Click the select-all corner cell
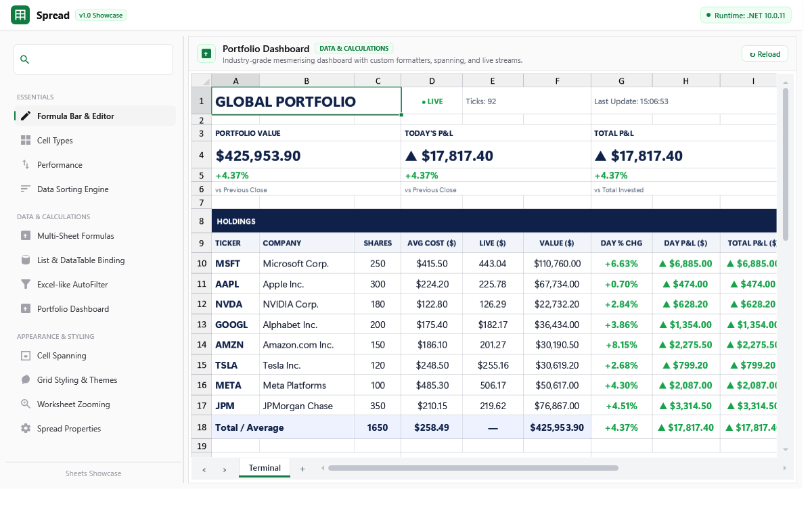Screen dimensions: 812x514 pos(201,80)
